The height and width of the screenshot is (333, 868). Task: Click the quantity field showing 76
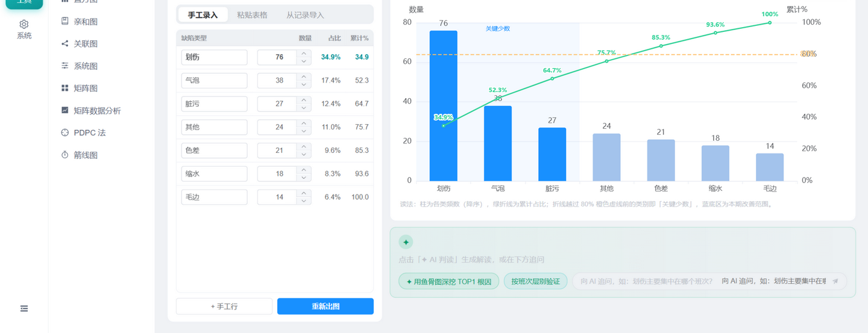277,57
